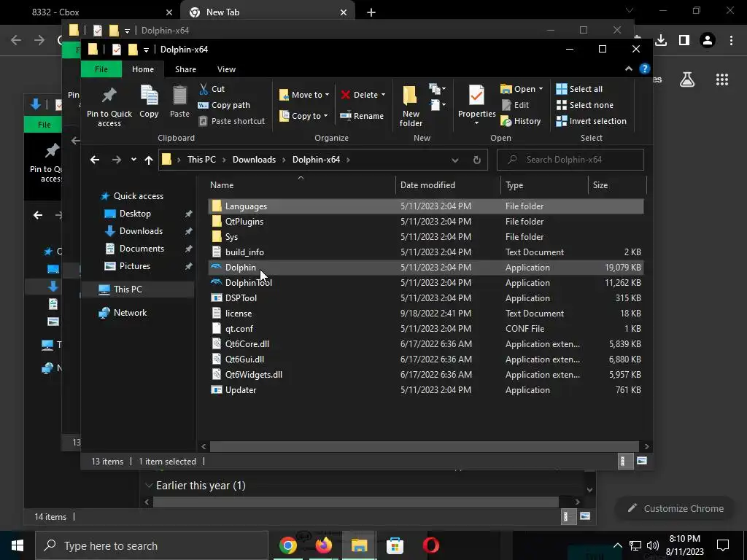747x560 pixels.
Task: Switch to the Home ribbon tab
Action: click(x=143, y=69)
